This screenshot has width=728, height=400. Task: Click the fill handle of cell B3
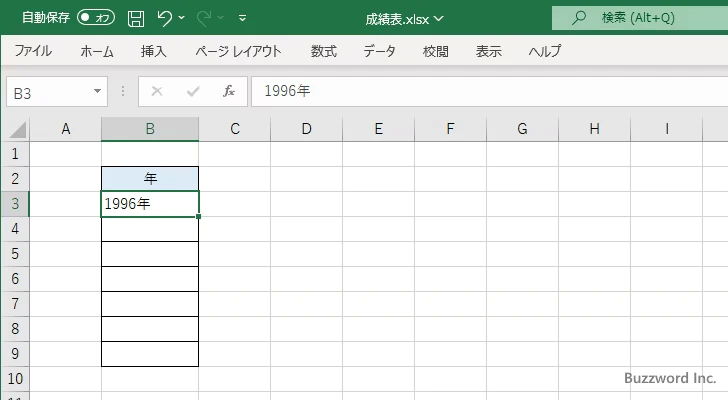point(199,216)
